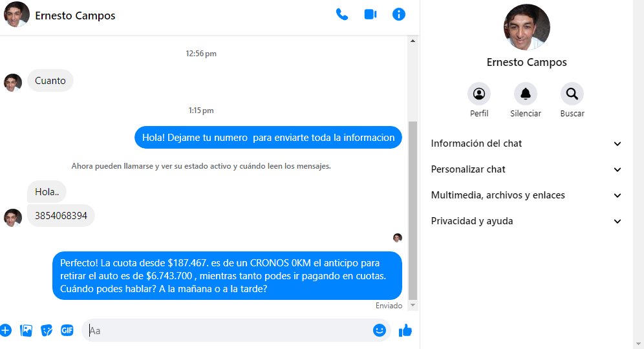
Task: Expand Información del chat section
Action: click(526, 143)
